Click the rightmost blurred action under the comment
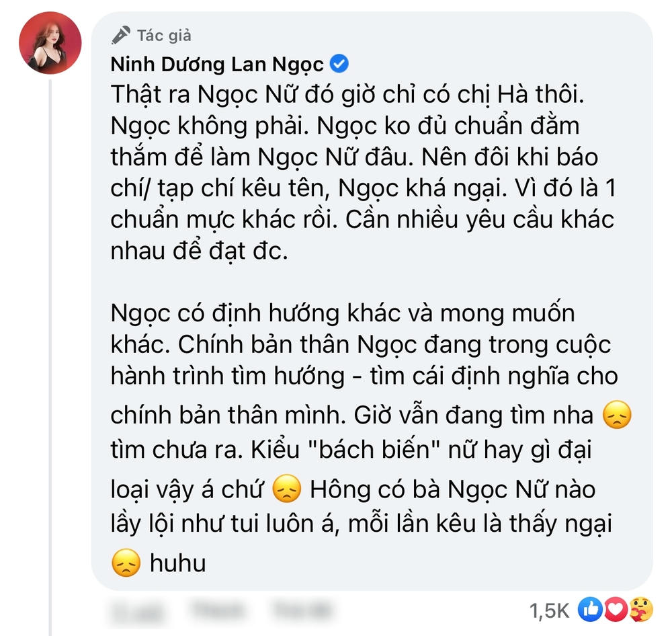 (x=302, y=610)
